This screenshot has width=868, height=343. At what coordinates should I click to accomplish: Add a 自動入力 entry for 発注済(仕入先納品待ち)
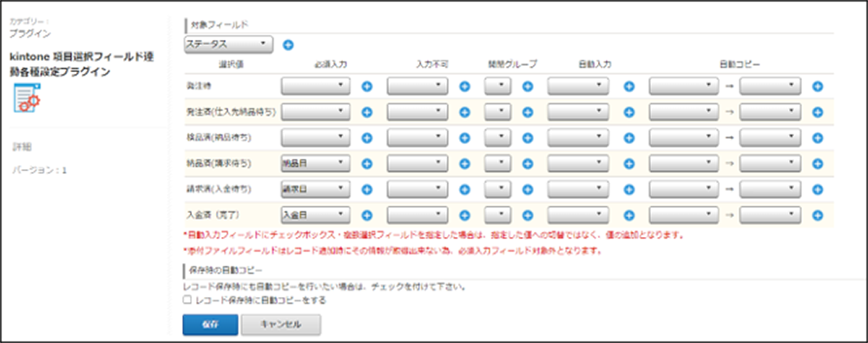628,112
